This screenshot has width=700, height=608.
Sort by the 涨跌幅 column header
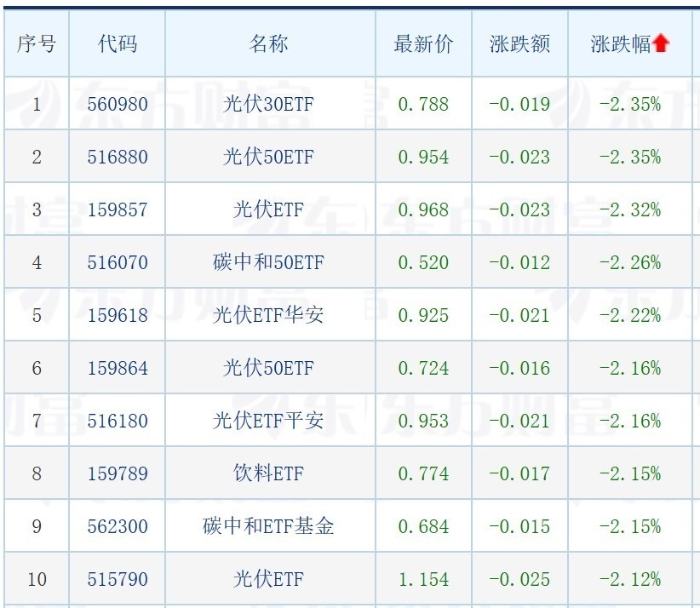coord(621,43)
